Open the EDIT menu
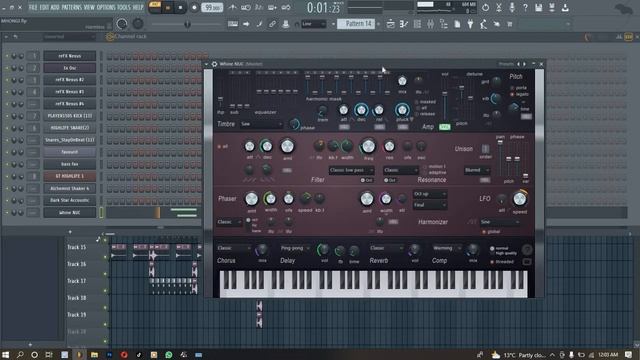 click(x=44, y=7)
